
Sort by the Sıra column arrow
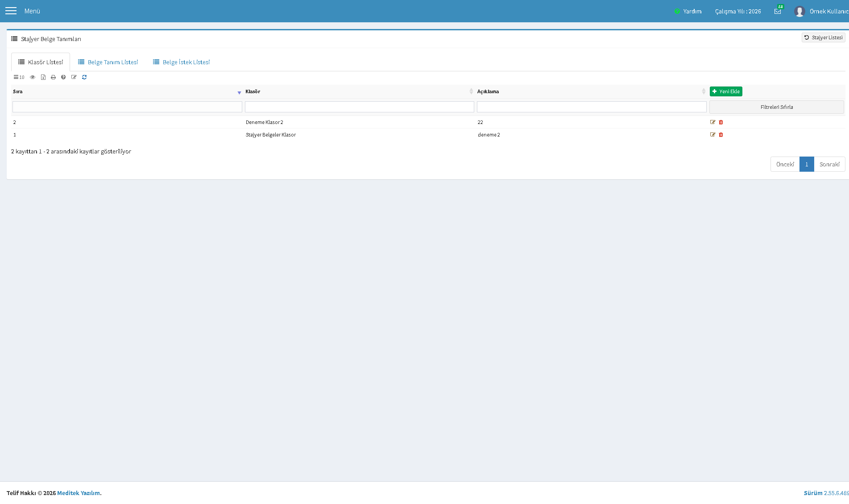[x=239, y=92]
